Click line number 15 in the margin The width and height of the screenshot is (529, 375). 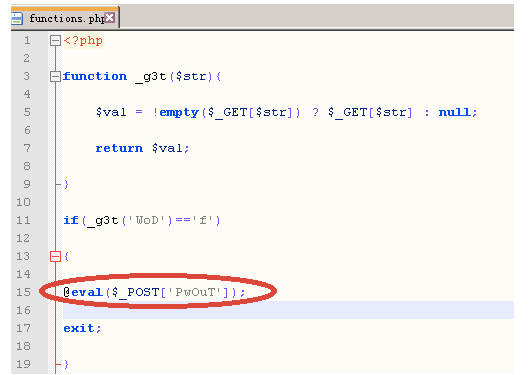[23, 292]
